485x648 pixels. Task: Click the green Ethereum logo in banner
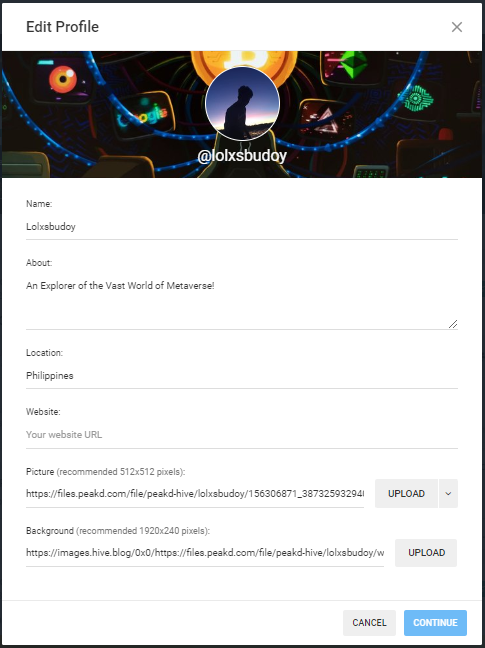tap(354, 64)
